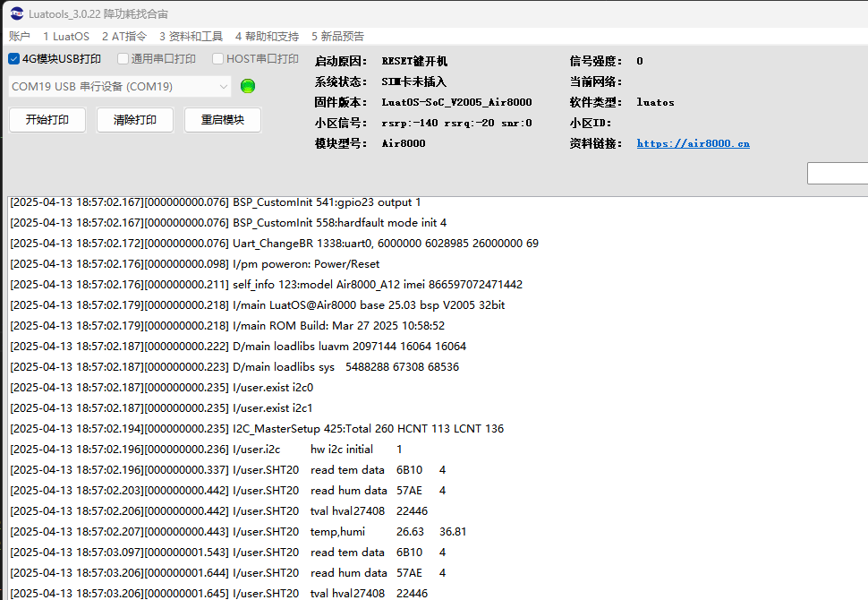Click the 重启模块 button

click(x=223, y=120)
